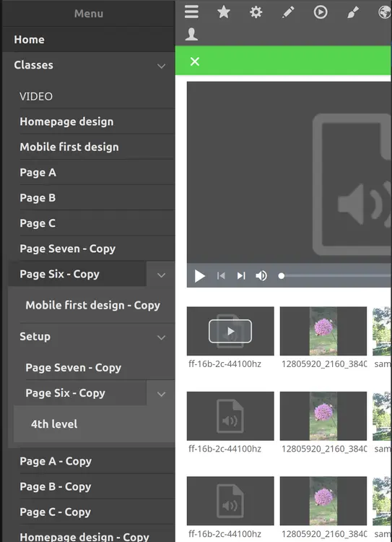Collapse the Setup submenu chevron
This screenshot has width=392, height=542.
(161, 337)
